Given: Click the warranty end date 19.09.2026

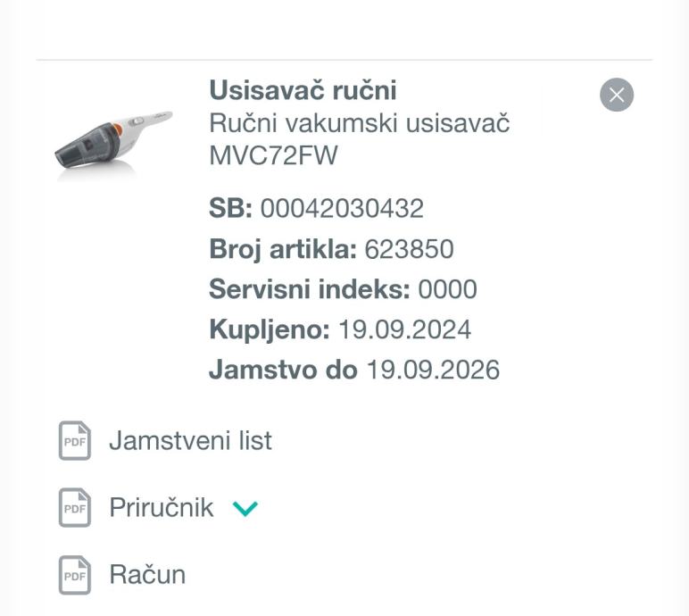Looking at the screenshot, I should 433,370.
